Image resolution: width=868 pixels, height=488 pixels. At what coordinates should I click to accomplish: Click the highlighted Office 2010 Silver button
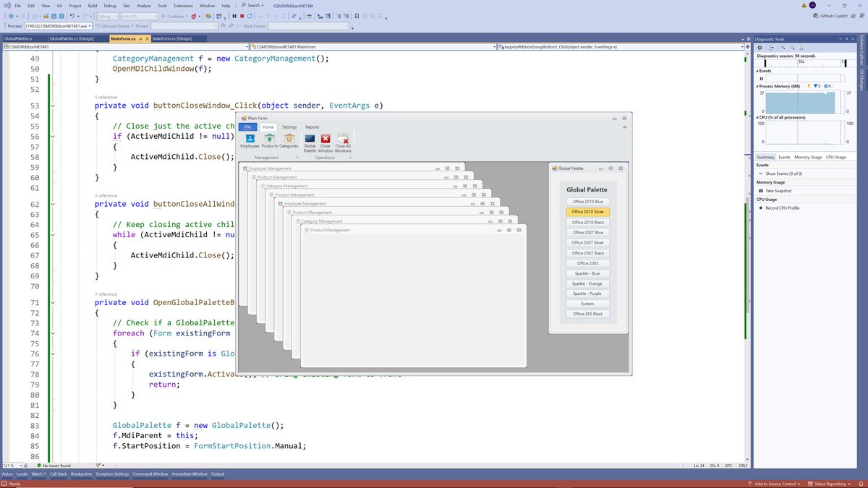point(587,212)
